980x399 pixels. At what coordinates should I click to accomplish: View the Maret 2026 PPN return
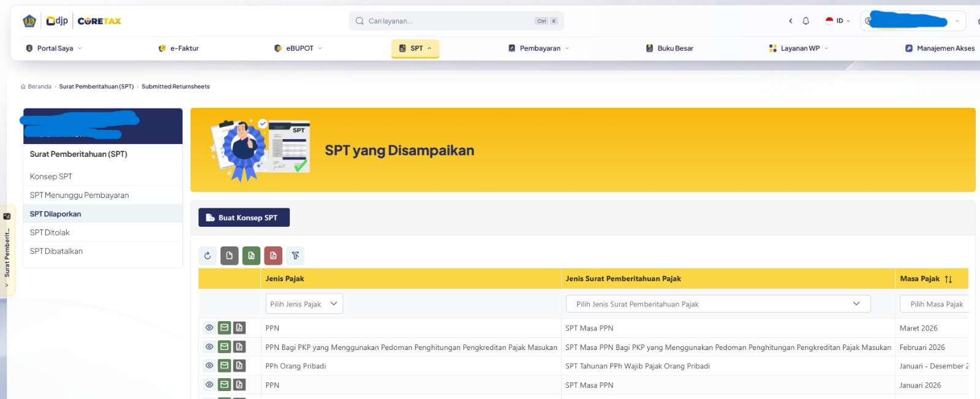pyautogui.click(x=209, y=328)
